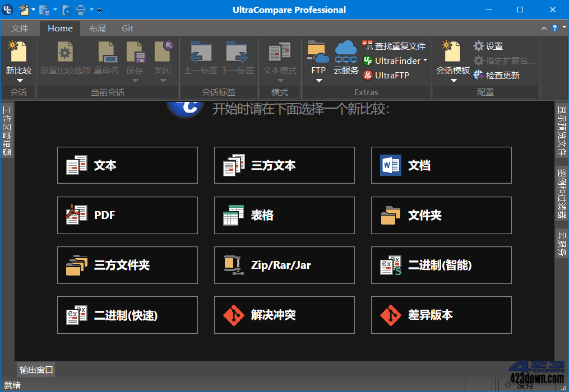Start a 三方文件夹 three-way folder compare
This screenshot has height=392, width=569.
click(127, 265)
